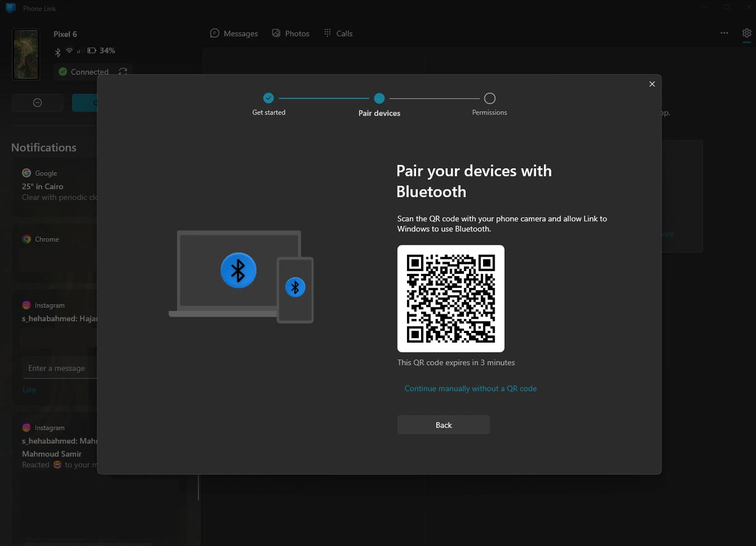The height and width of the screenshot is (546, 756).
Task: Click the refresh icon beside Connected
Action: pos(123,72)
